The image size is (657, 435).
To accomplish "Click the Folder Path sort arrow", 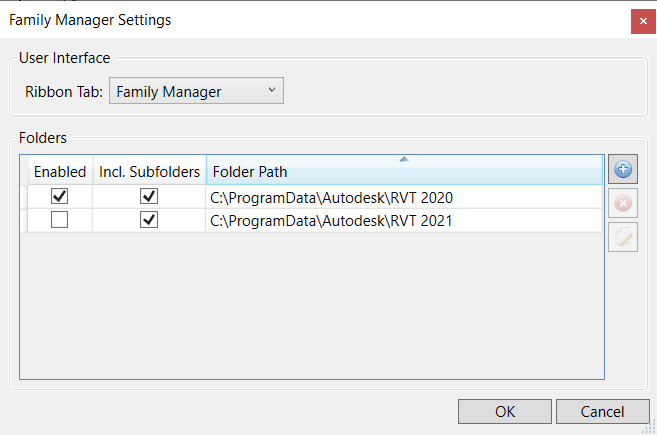I will pyautogui.click(x=404, y=159).
